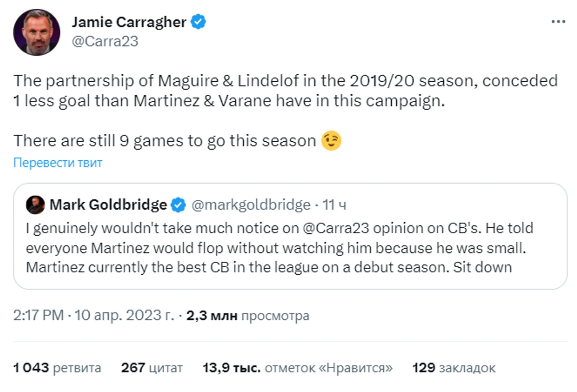Screen dimensions: 577x392
Task: Click the Jamie Carragher display name
Action: (129, 22)
